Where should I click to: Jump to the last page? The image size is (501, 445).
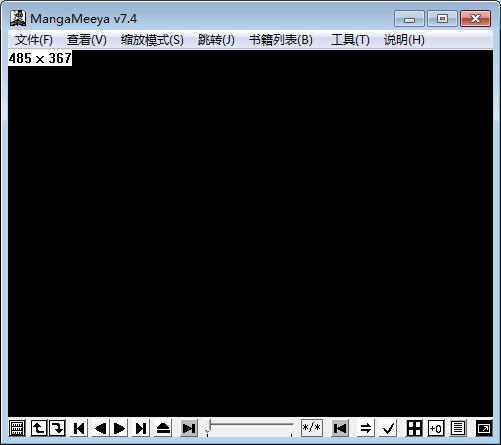pos(141,428)
